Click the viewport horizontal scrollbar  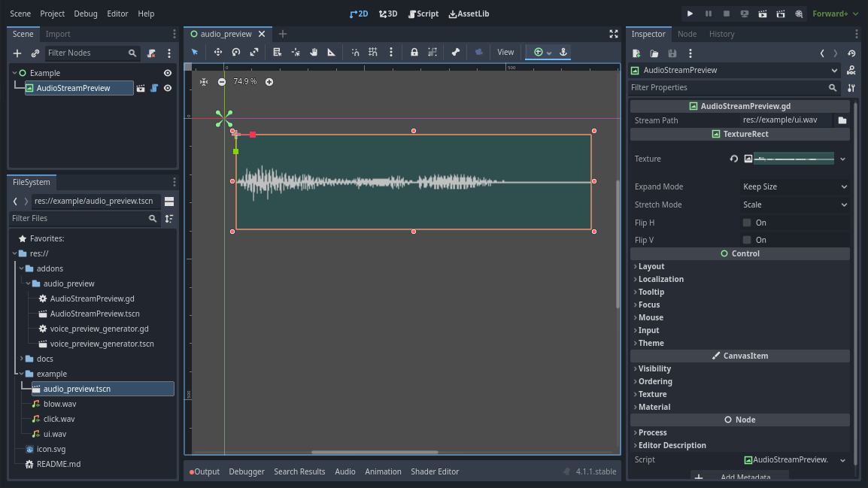click(x=375, y=452)
